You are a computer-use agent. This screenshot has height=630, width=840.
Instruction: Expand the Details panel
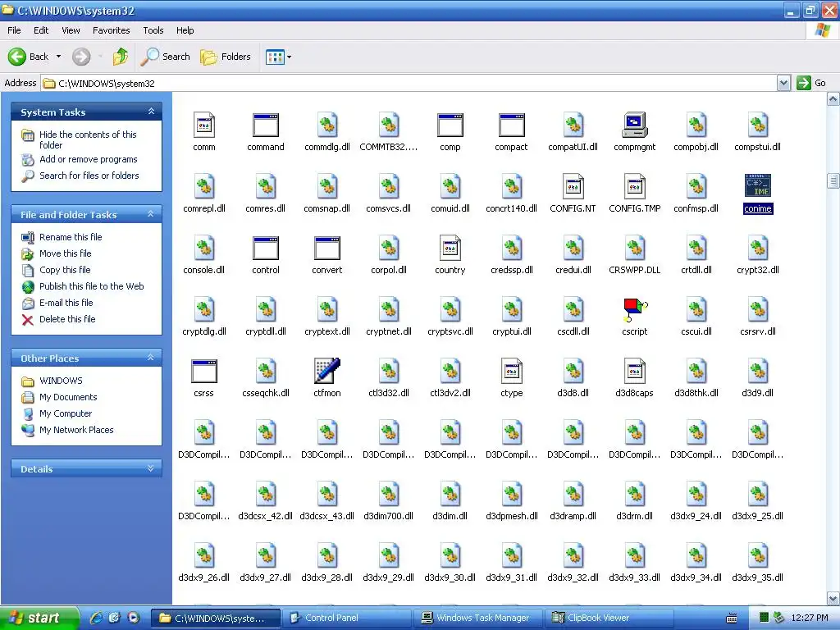point(151,468)
